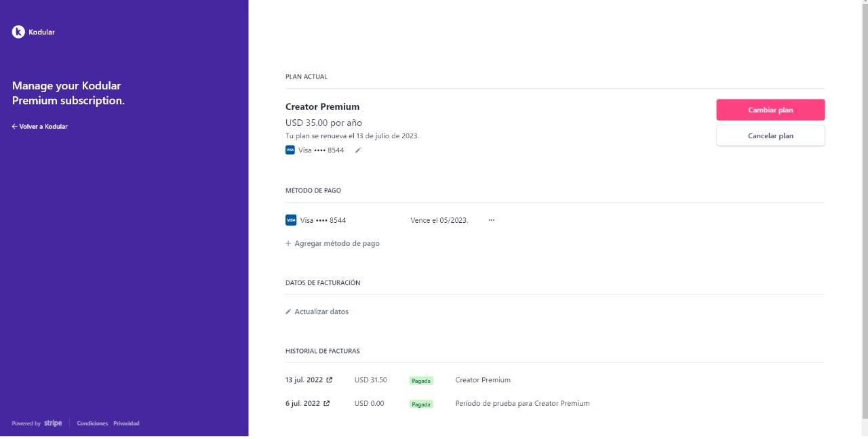Click the pencil edit icon beside Visa 8544
This screenshot has width=868, height=439.
pyautogui.click(x=358, y=150)
